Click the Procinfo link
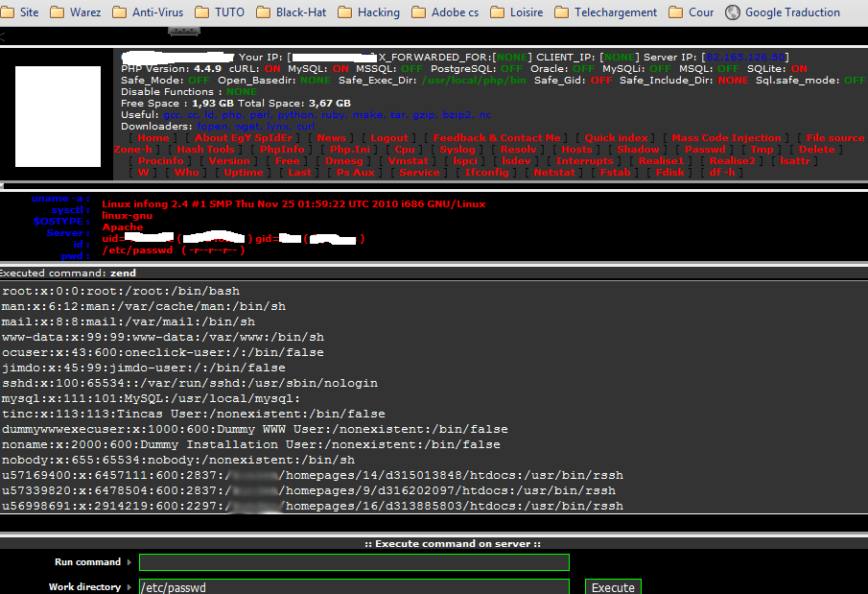868x594 pixels. pos(160,161)
